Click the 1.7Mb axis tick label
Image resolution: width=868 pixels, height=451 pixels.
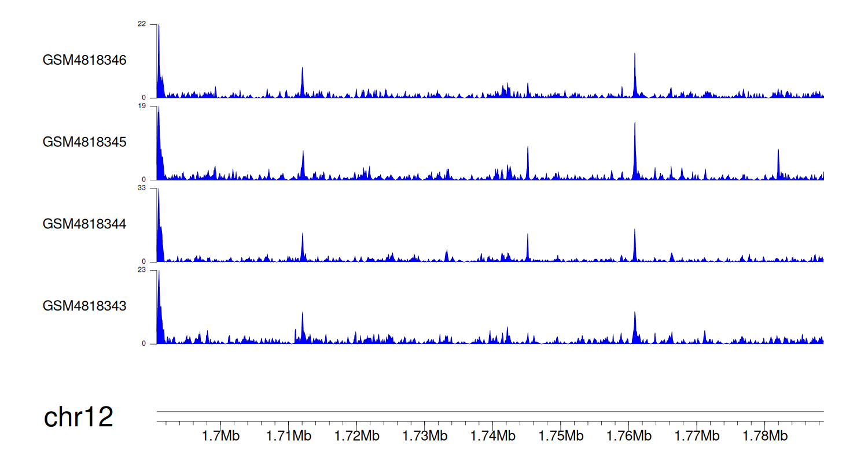[x=220, y=435]
